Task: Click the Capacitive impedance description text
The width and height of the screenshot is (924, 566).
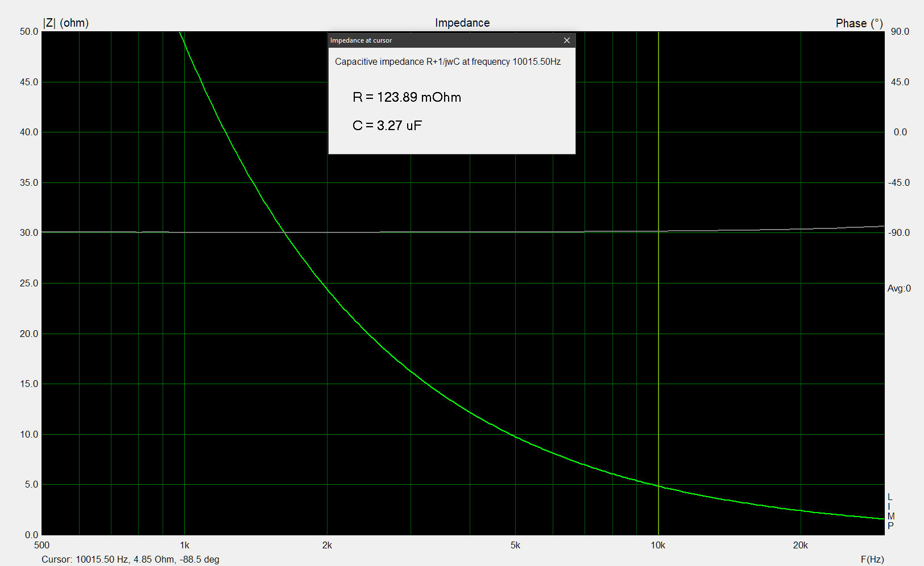Action: (x=448, y=61)
